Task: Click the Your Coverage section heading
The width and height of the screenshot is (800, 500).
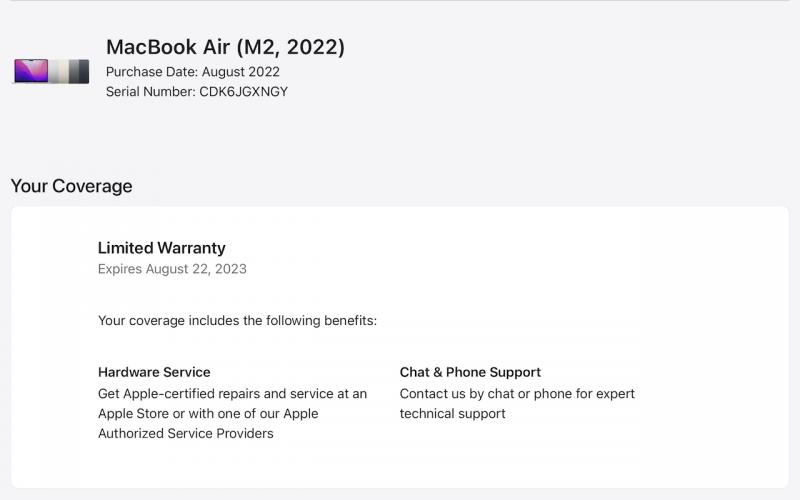Action: (71, 186)
